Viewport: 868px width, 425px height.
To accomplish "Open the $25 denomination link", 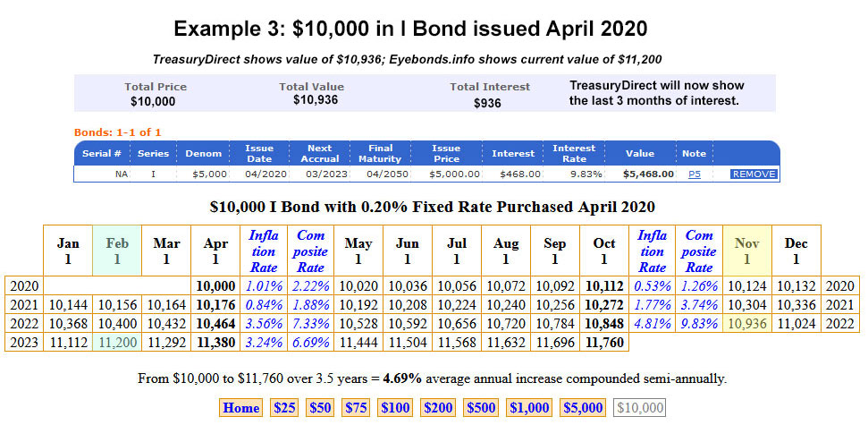I will (x=284, y=408).
